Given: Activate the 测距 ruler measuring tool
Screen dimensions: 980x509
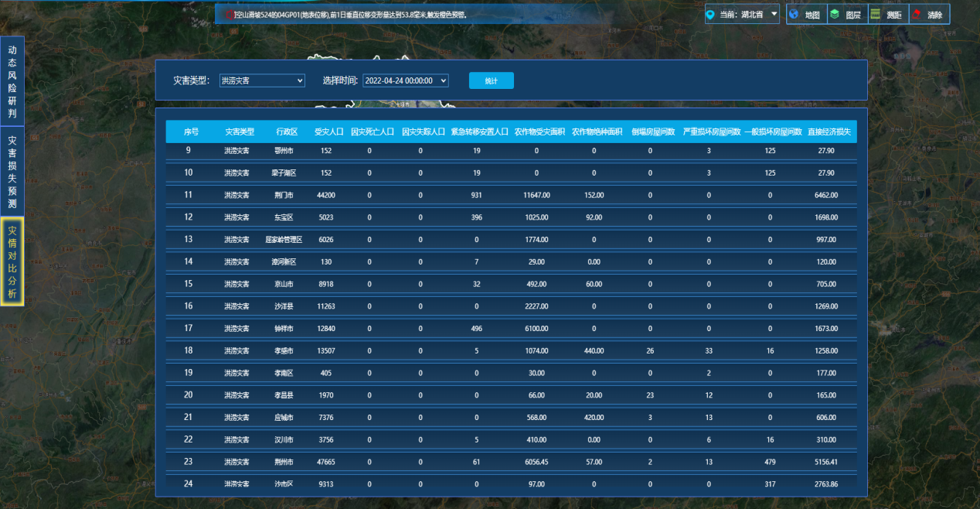Looking at the screenshot, I should (x=876, y=15).
